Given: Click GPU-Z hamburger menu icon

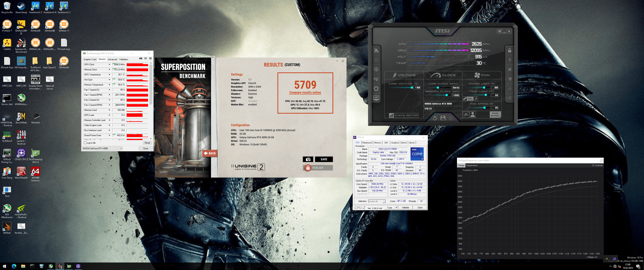Looking at the screenshot, I should click(150, 58).
